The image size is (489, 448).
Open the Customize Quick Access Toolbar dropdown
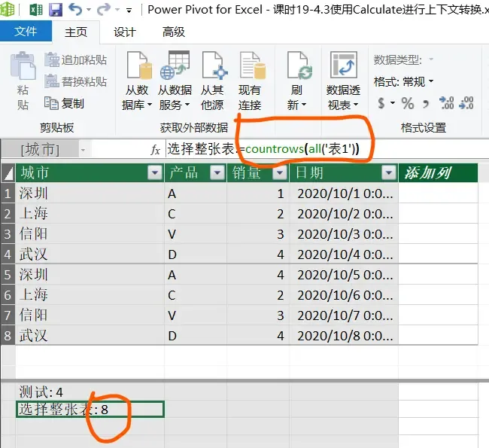pos(129,11)
